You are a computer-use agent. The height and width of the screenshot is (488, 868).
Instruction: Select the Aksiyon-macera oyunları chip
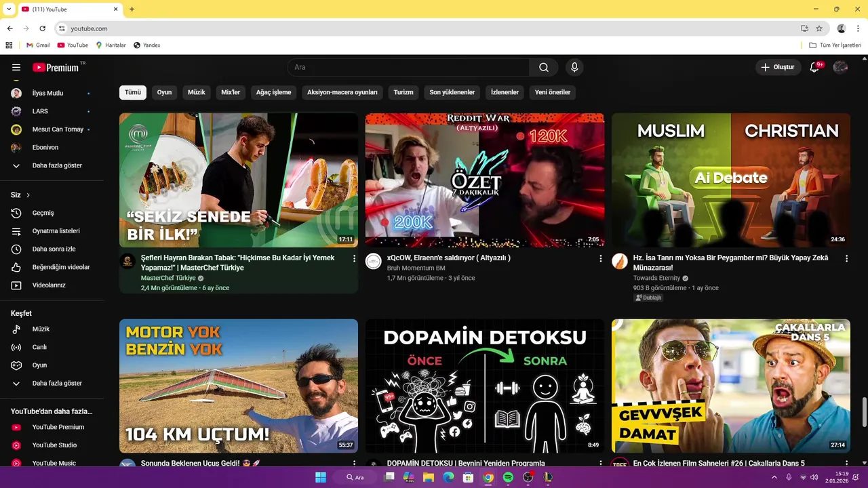click(342, 92)
